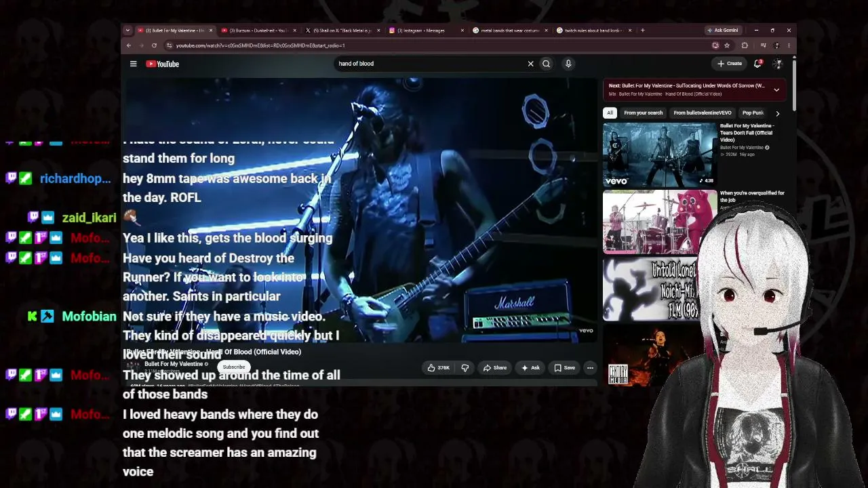Open the YouTube account avatar menu
Viewport: 868px width, 488px height.
pyautogui.click(x=778, y=64)
